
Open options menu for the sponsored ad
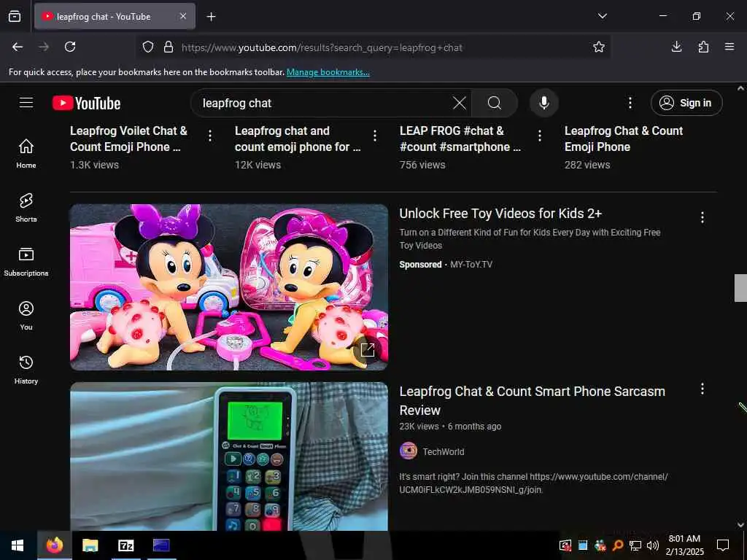703,217
